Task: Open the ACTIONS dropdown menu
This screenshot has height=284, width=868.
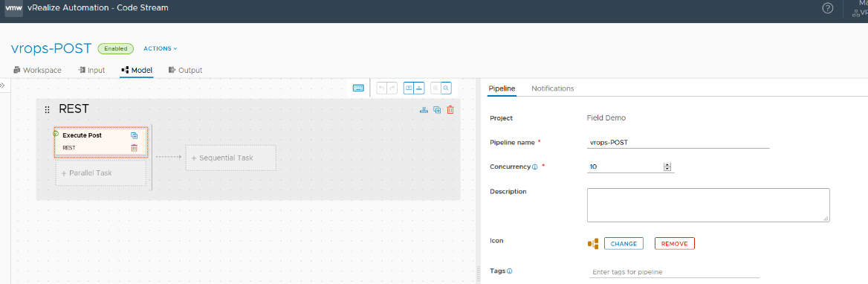Action: (x=161, y=49)
